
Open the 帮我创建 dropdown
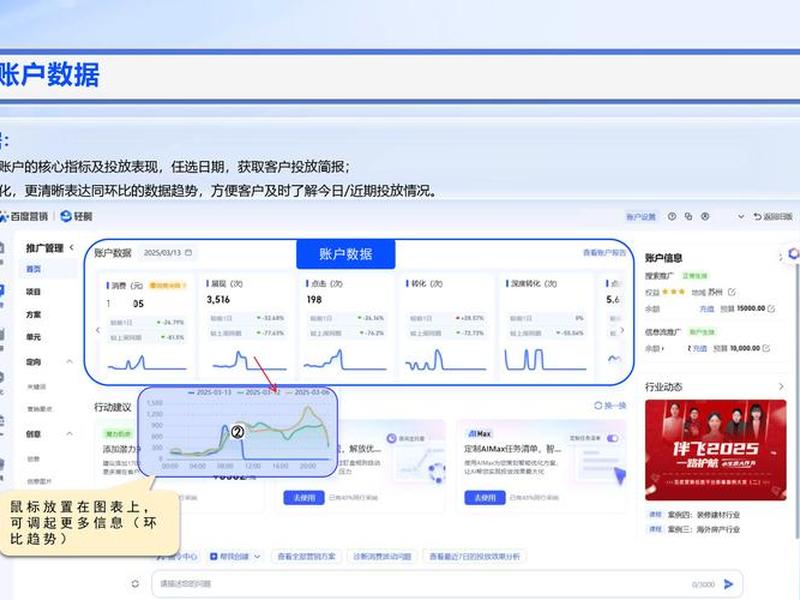coord(236,556)
